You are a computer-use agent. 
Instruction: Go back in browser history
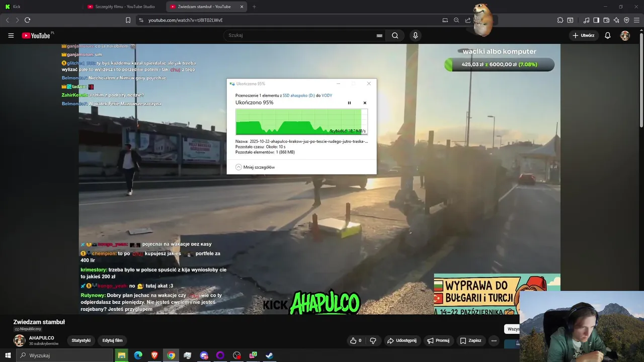tap(7, 20)
